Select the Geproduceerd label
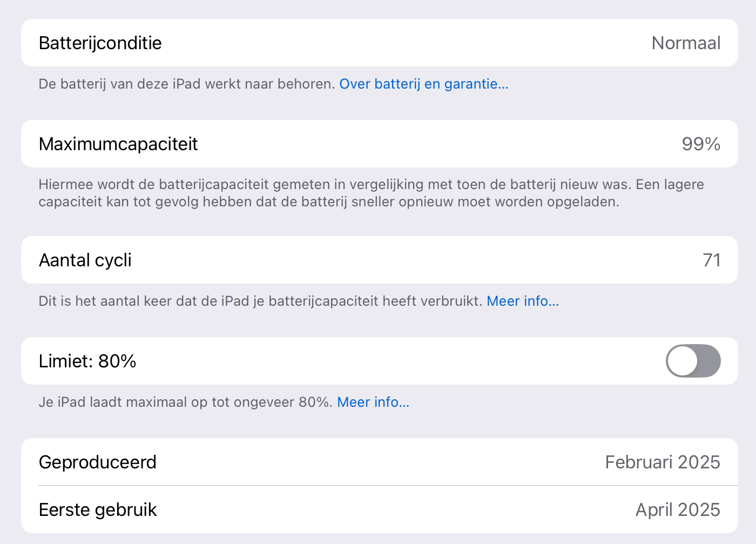Image resolution: width=756 pixels, height=544 pixels. coord(98,462)
